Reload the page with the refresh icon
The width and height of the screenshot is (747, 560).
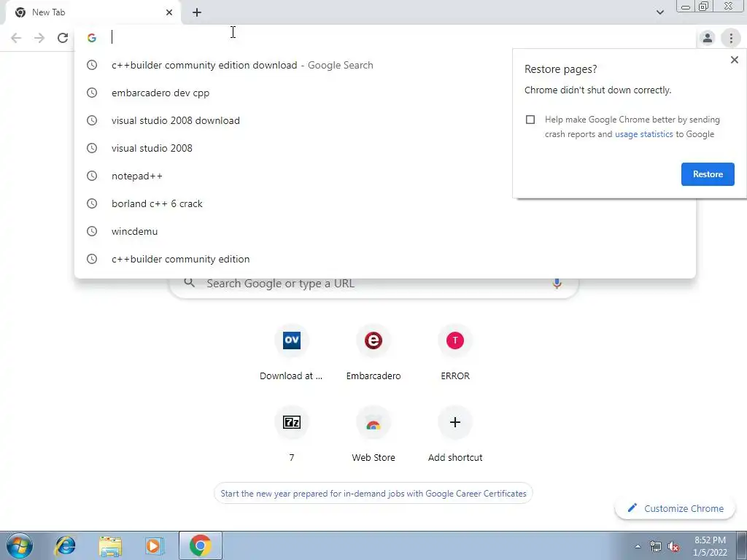[63, 38]
